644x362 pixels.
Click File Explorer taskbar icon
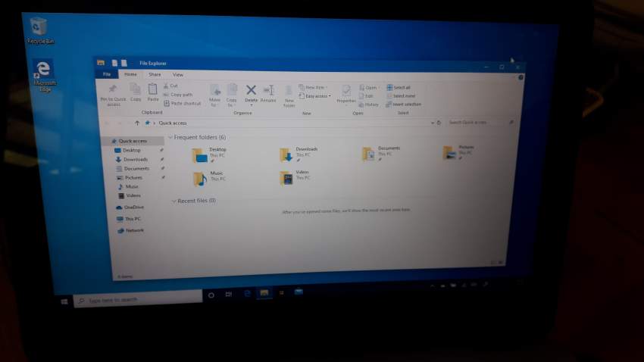[264, 292]
